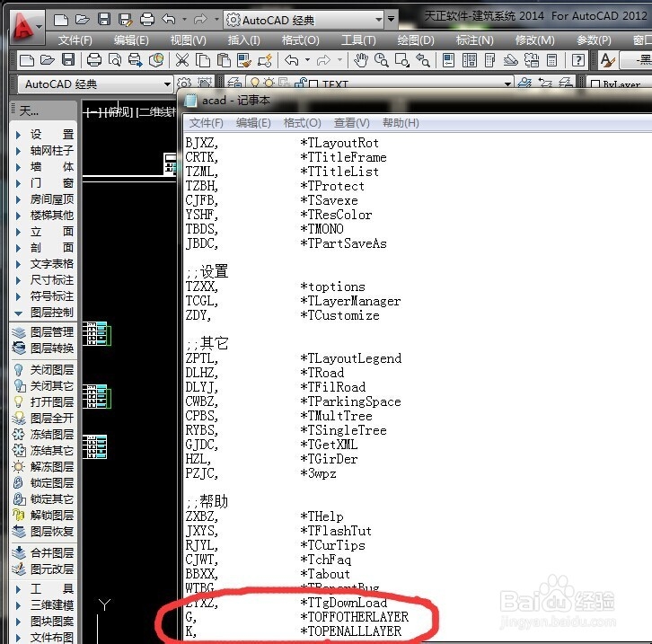Click the TCGL, alias line in Notepad
This screenshot has width=652, height=644.
201,301
